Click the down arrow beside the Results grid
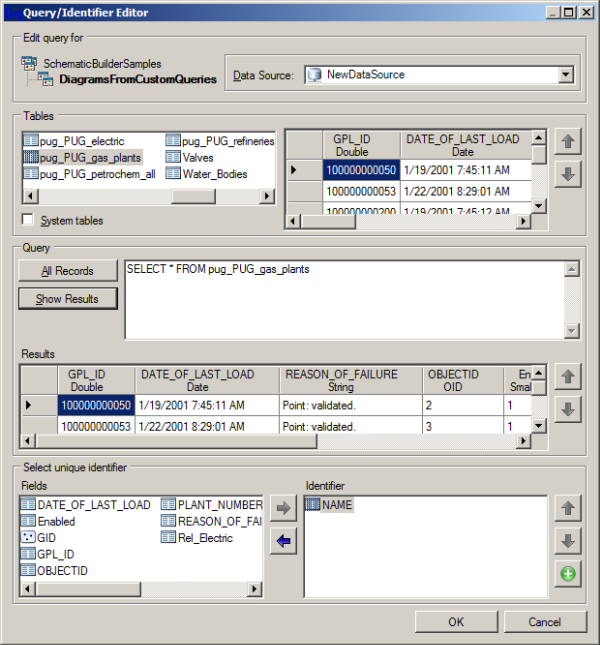 tap(567, 409)
